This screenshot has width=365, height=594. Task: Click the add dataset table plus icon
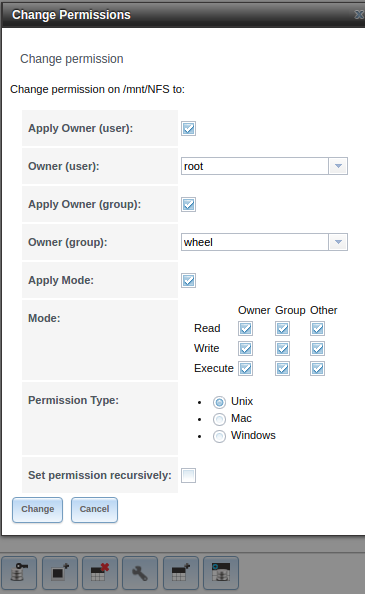(x=181, y=573)
